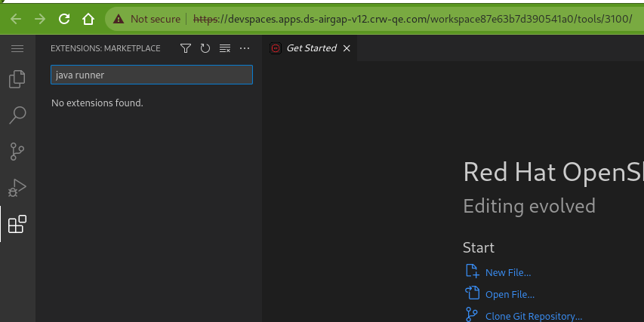Click Clone Git Repository link
Screen dimensions: 644x322
[x=533, y=316]
